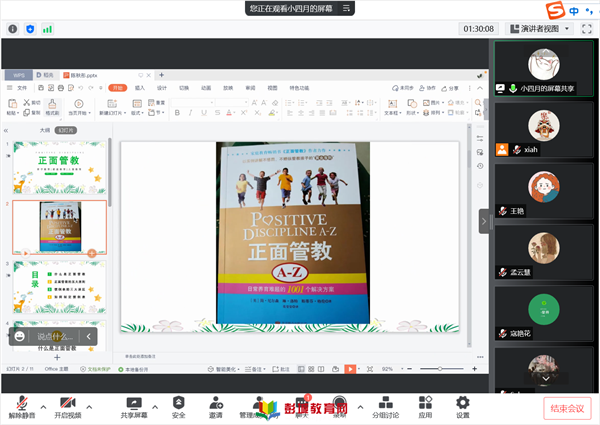Click the 剪切 cut icon
Image resolution: width=600 pixels, height=425 pixels.
26,103
